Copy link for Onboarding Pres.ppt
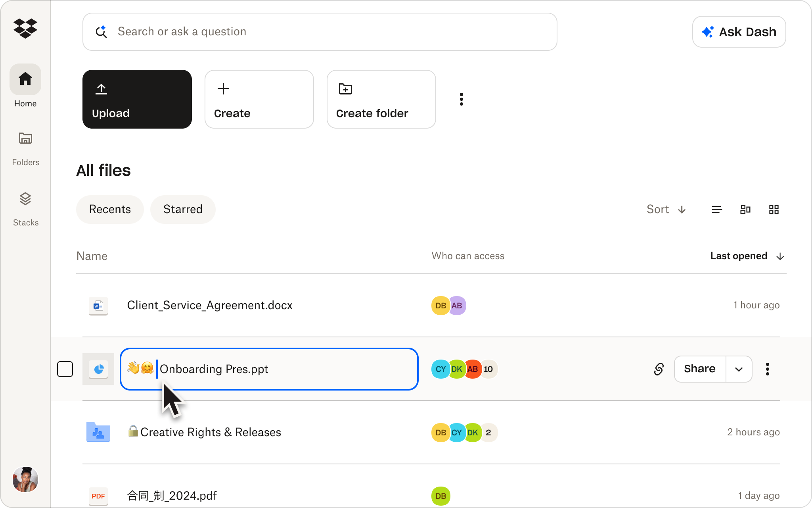Viewport: 812px width, 508px height. (x=658, y=369)
